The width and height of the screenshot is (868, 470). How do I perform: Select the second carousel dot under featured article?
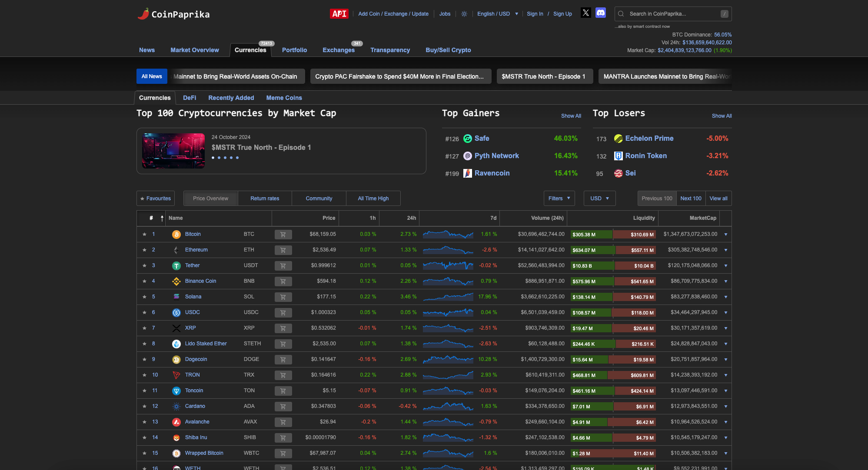pos(219,158)
